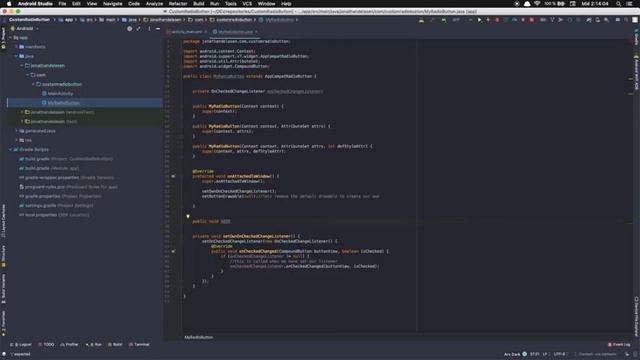Open the Terminal tool window
640x360 pixels.
139,344
